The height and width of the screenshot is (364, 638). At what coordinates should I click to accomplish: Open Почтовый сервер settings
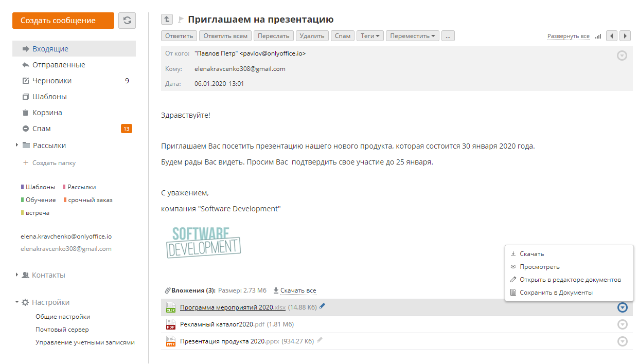(x=62, y=330)
